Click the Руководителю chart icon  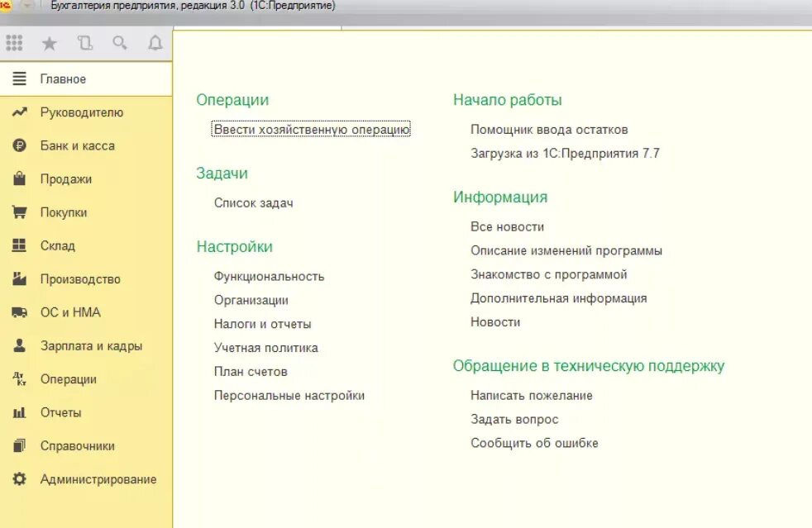(x=19, y=112)
